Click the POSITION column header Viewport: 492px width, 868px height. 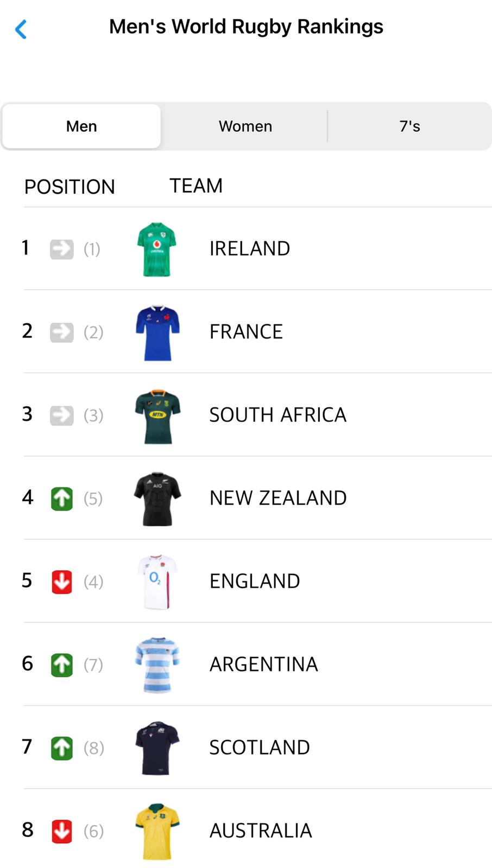pyautogui.click(x=70, y=187)
